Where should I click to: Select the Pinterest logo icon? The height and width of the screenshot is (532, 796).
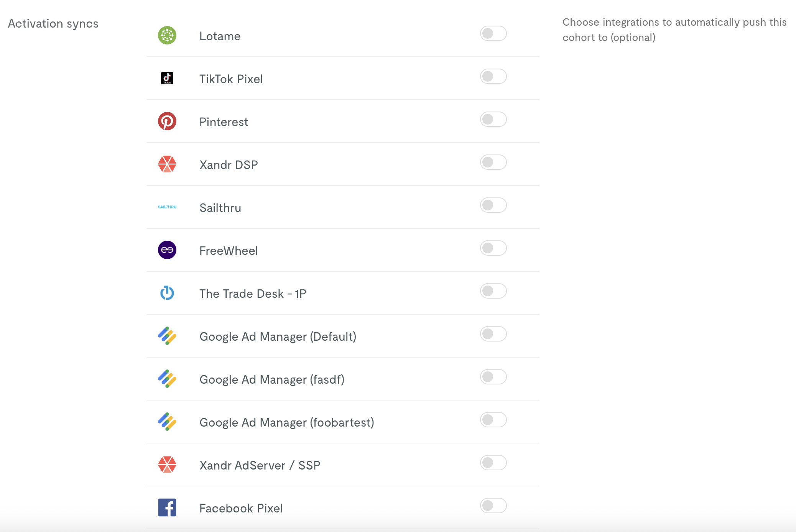click(167, 121)
